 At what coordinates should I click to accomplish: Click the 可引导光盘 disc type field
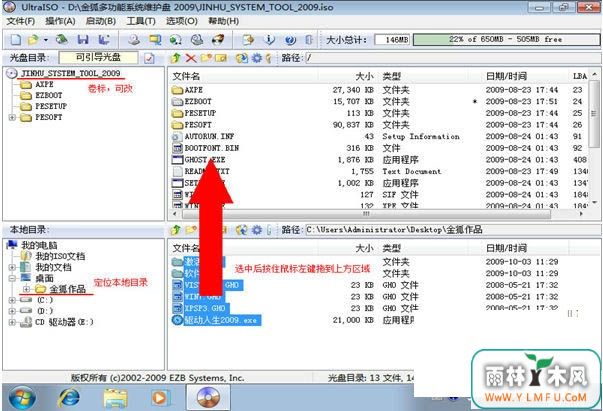(x=98, y=58)
